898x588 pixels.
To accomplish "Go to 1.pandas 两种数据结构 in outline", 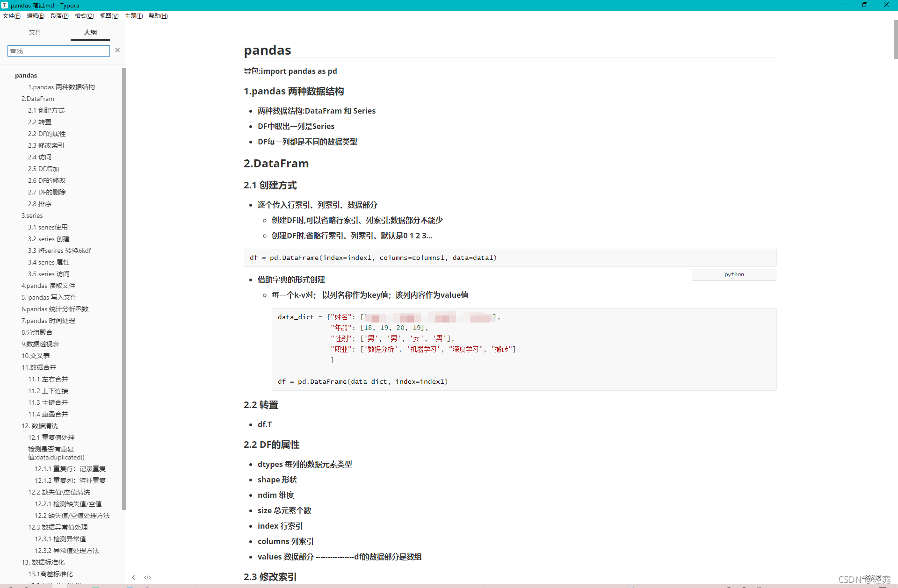I will pyautogui.click(x=61, y=87).
